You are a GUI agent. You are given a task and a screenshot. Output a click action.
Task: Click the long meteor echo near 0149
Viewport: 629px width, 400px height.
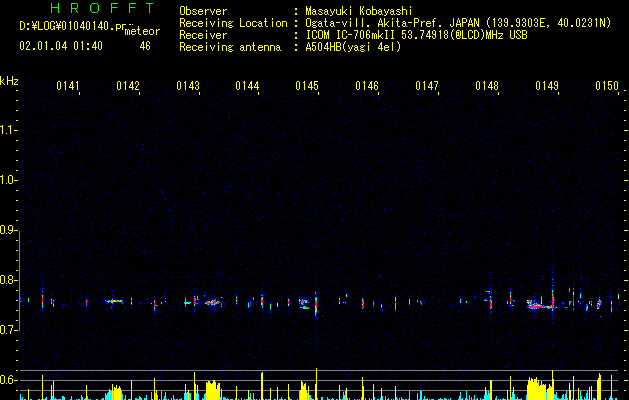pos(541,305)
